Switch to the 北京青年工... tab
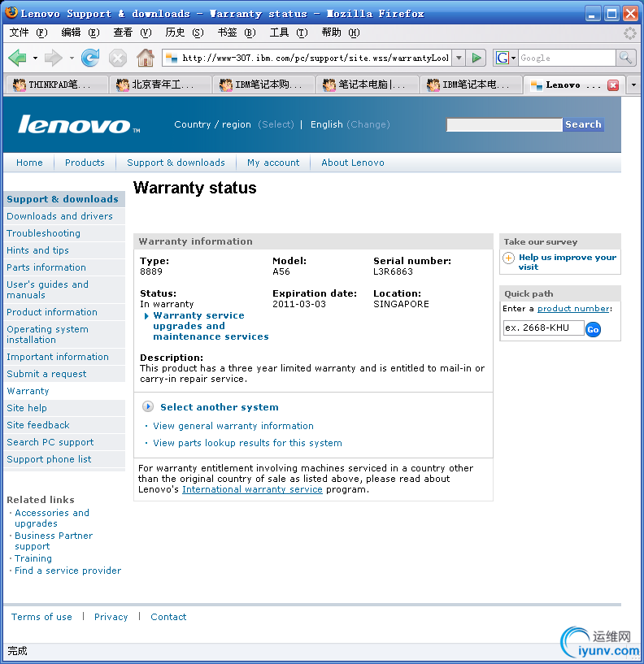The image size is (644, 664). (x=160, y=85)
